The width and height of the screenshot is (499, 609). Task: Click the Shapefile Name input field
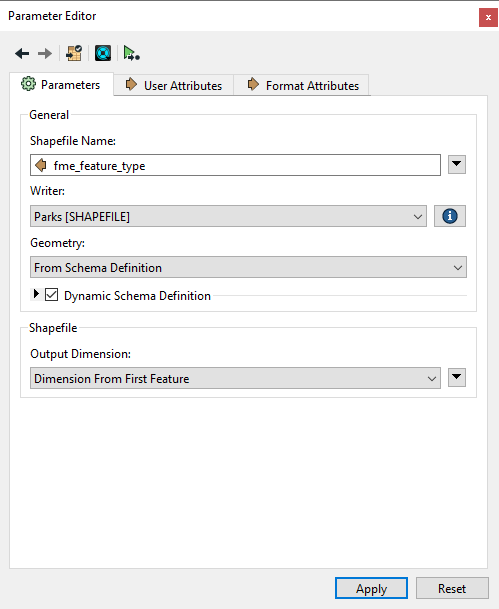click(235, 165)
